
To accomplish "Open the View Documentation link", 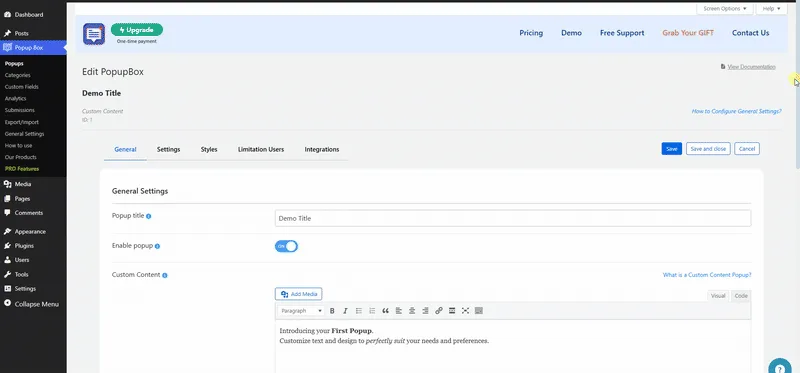I will 751,67.
